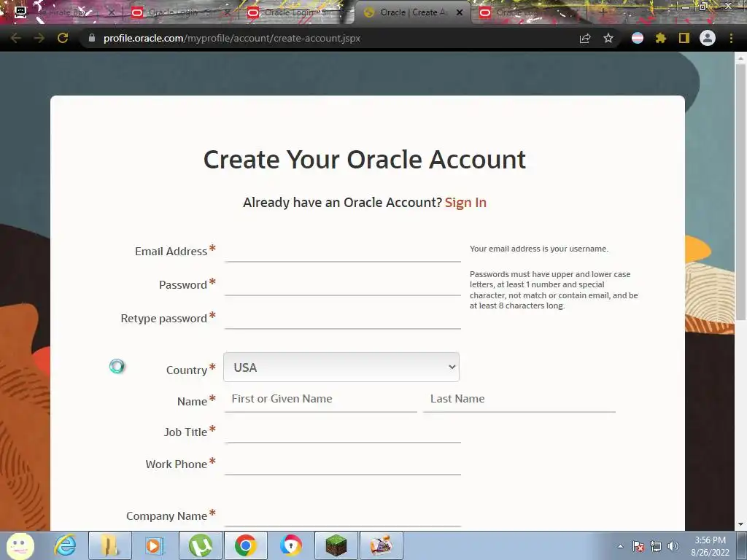Click the 'Create Your Oracle Account' heading
Viewport: 747px width, 560px height.
(x=365, y=159)
